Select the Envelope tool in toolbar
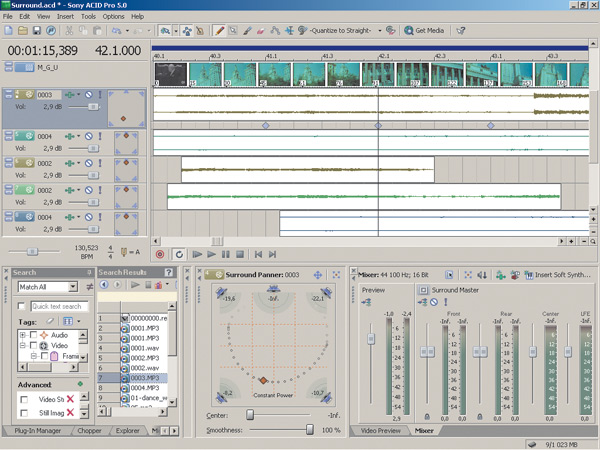 tap(275, 31)
